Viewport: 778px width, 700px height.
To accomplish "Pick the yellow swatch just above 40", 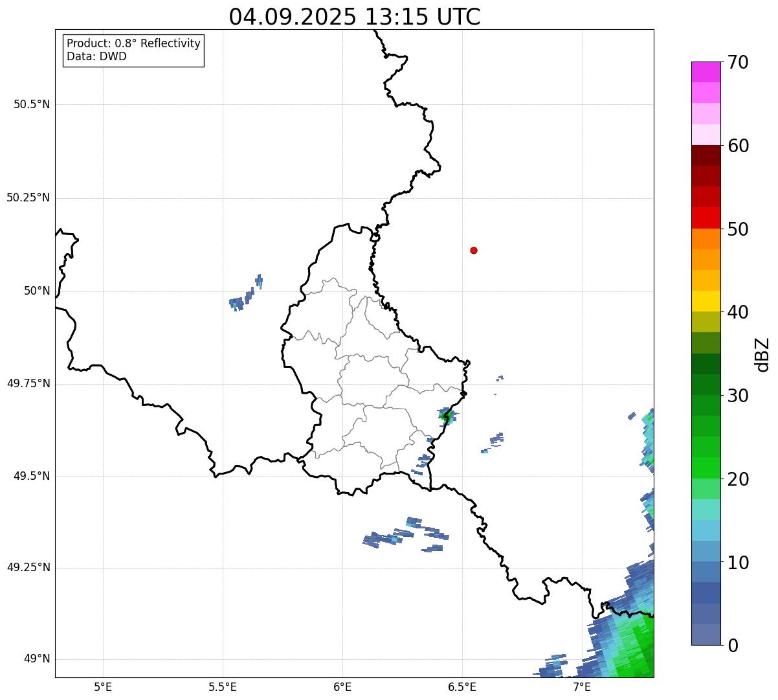I will click(706, 301).
